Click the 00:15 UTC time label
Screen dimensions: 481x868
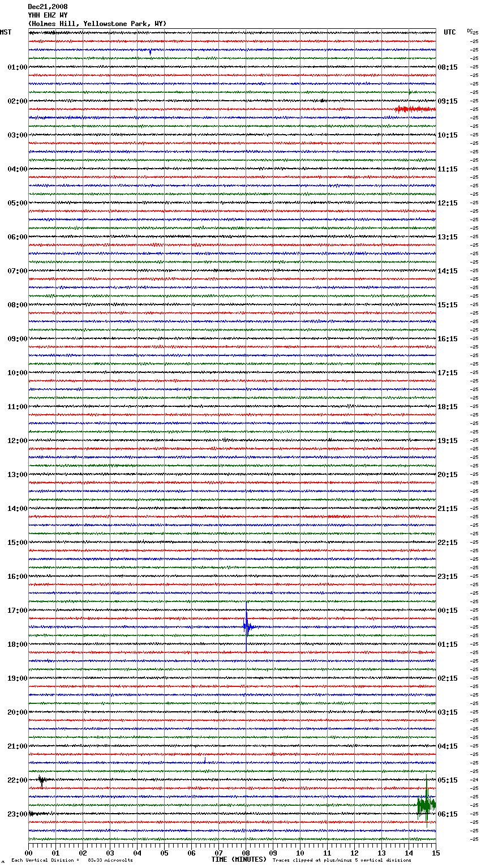[x=448, y=611]
